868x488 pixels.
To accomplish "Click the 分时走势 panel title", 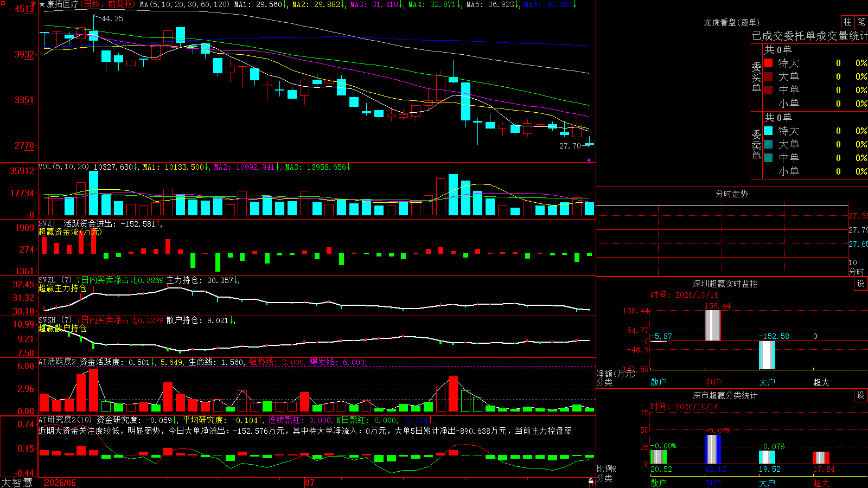I will click(x=731, y=194).
